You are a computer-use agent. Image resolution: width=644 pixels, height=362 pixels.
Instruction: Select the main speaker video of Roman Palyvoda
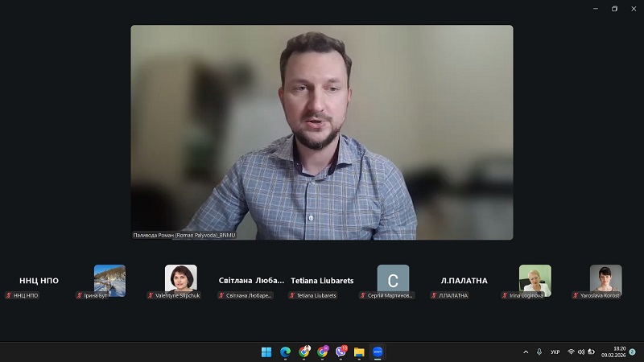[x=322, y=133]
